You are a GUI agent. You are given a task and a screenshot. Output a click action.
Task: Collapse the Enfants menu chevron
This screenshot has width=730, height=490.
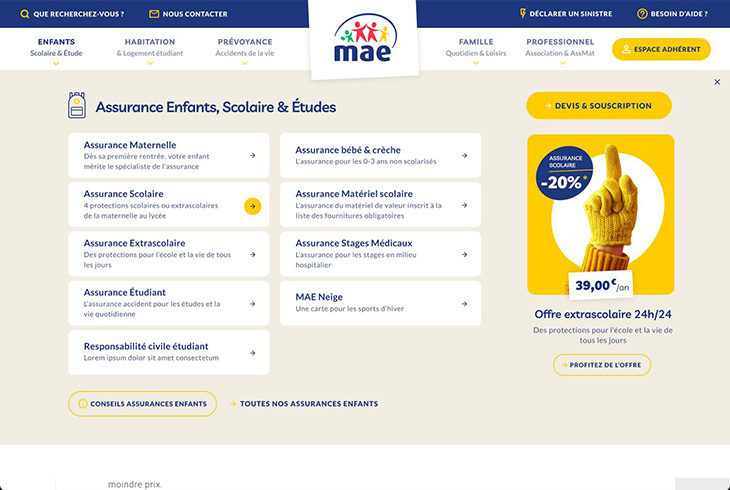click(x=56, y=63)
